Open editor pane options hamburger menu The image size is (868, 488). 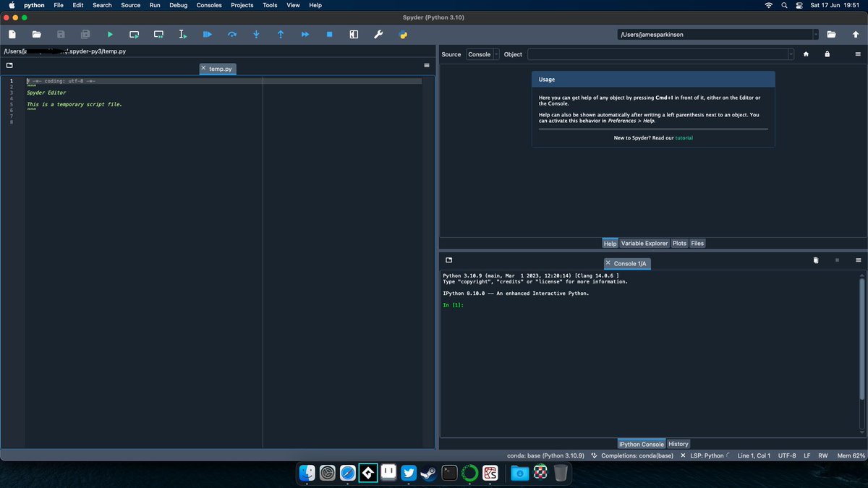click(427, 65)
